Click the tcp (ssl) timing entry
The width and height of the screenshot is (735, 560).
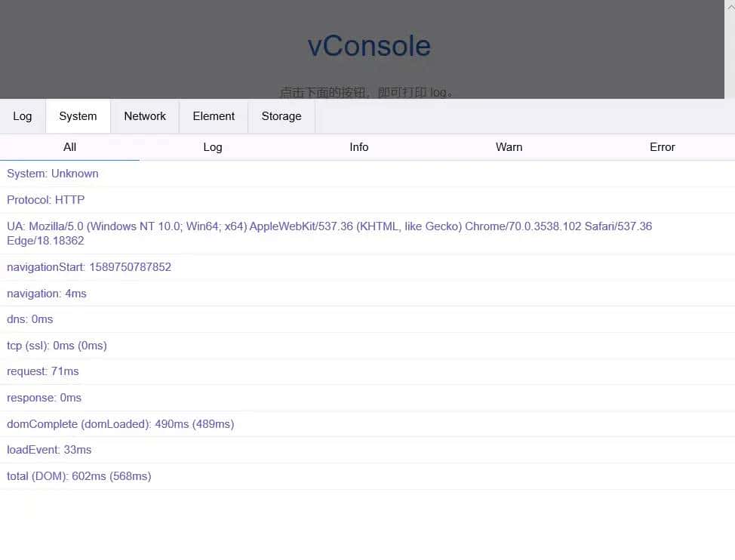(x=57, y=345)
